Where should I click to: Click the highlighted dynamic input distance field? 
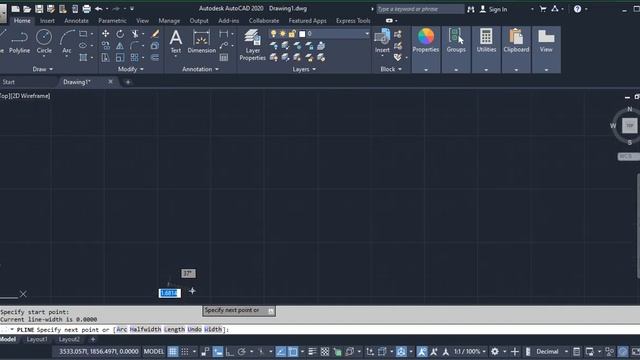[169, 293]
